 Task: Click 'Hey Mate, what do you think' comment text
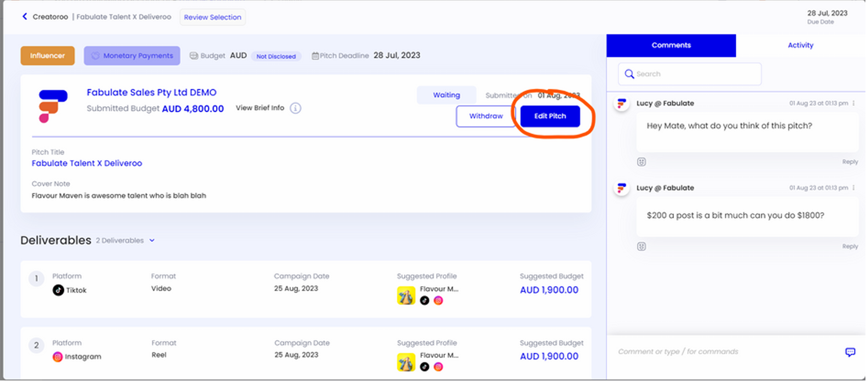[729, 126]
